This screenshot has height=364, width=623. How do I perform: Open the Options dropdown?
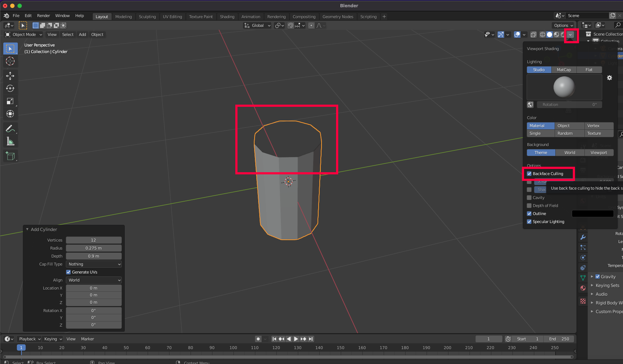tap(563, 25)
